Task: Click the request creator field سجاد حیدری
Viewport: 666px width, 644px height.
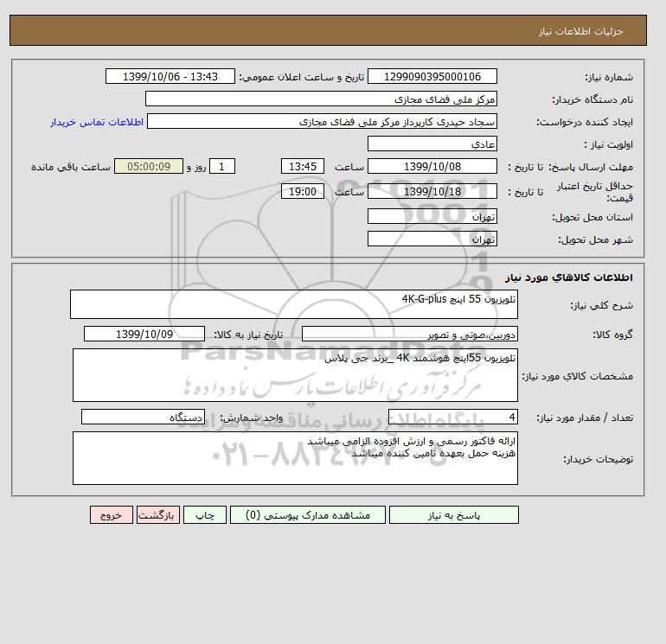Action: pos(322,121)
